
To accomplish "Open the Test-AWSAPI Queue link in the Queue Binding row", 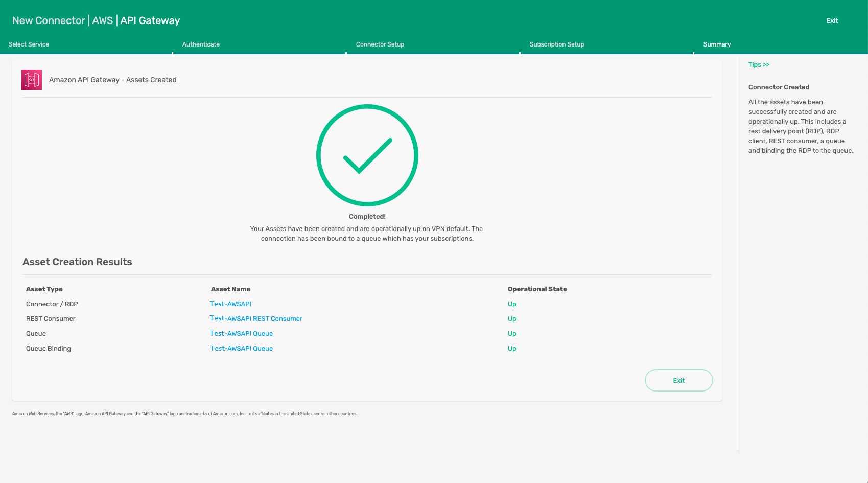I will pyautogui.click(x=241, y=349).
